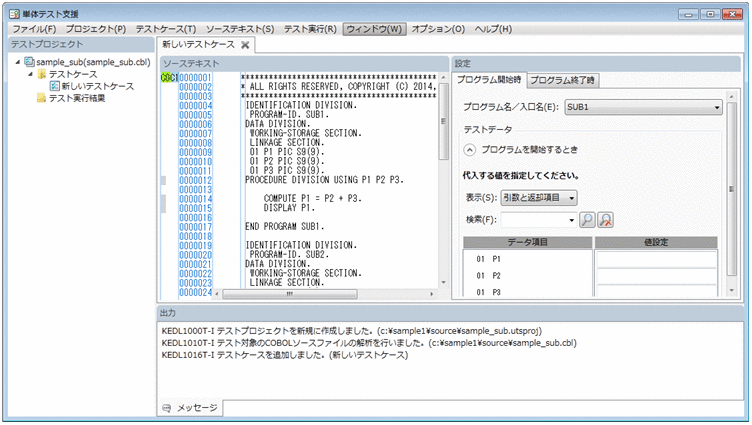Viewport: 752px width, 425px height.
Task: Click the source text horizontal scrollbar thumb
Action: pyautogui.click(x=290, y=294)
